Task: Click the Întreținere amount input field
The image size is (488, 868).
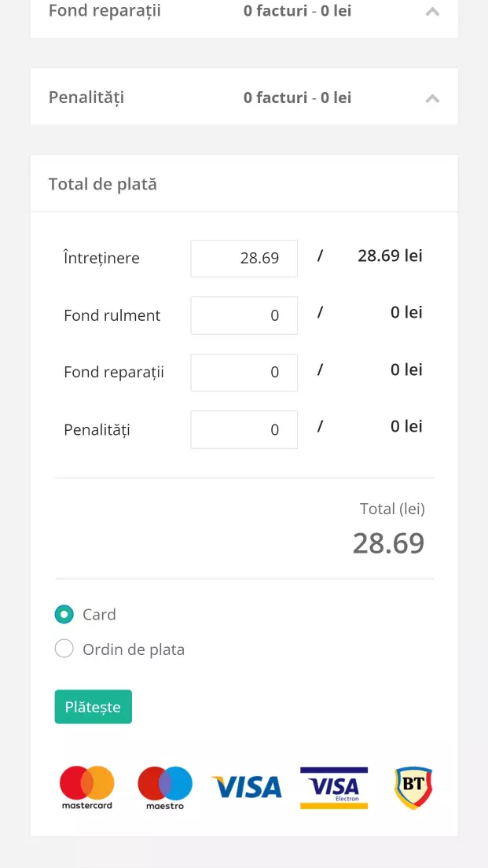Action: (x=244, y=258)
